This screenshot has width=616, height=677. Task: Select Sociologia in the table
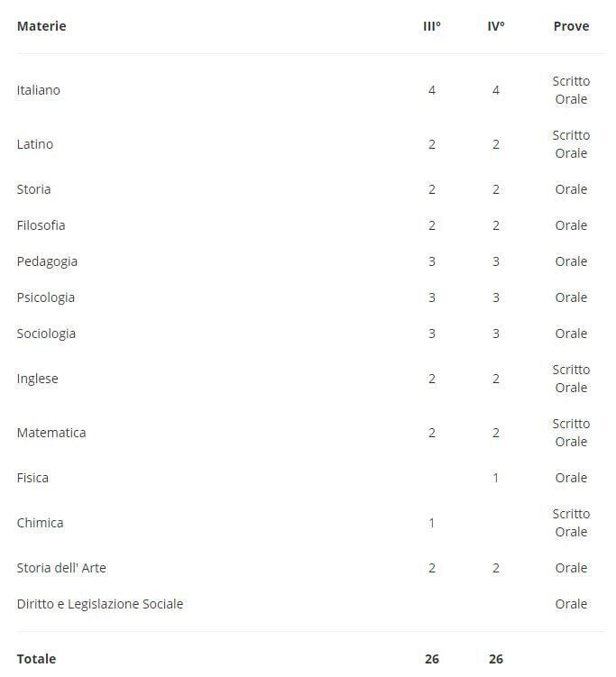(46, 334)
